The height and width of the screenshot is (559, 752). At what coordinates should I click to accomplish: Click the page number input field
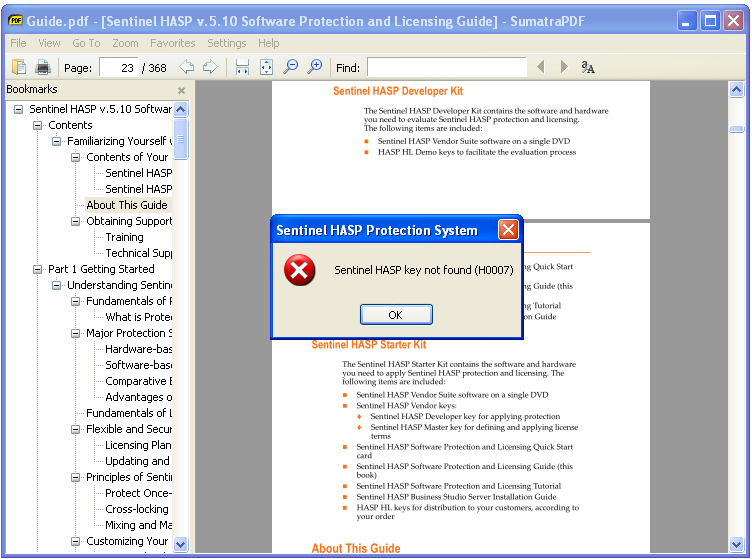click(x=118, y=68)
